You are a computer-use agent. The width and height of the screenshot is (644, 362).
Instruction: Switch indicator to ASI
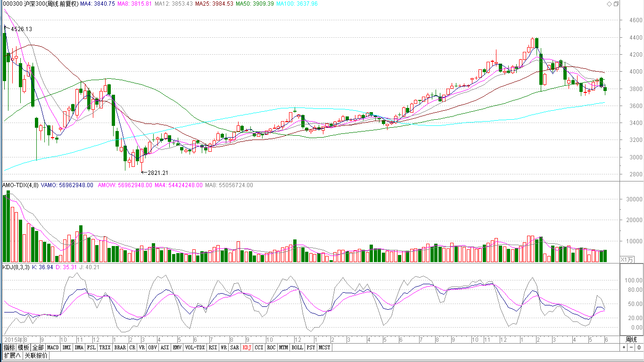click(x=165, y=347)
